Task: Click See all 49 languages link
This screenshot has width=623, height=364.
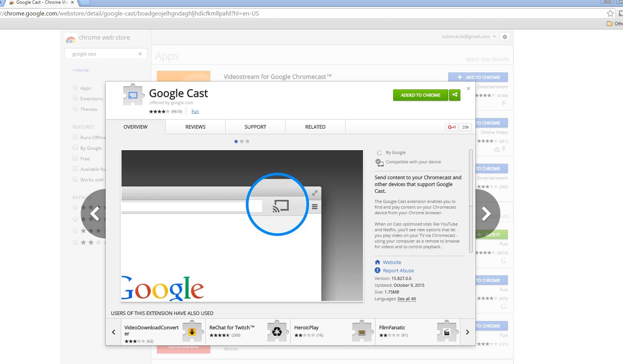Action: tap(407, 299)
